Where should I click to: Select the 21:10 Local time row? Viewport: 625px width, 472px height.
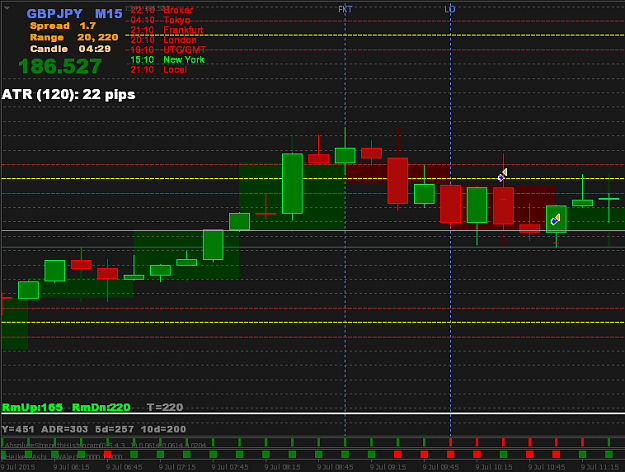(x=159, y=70)
